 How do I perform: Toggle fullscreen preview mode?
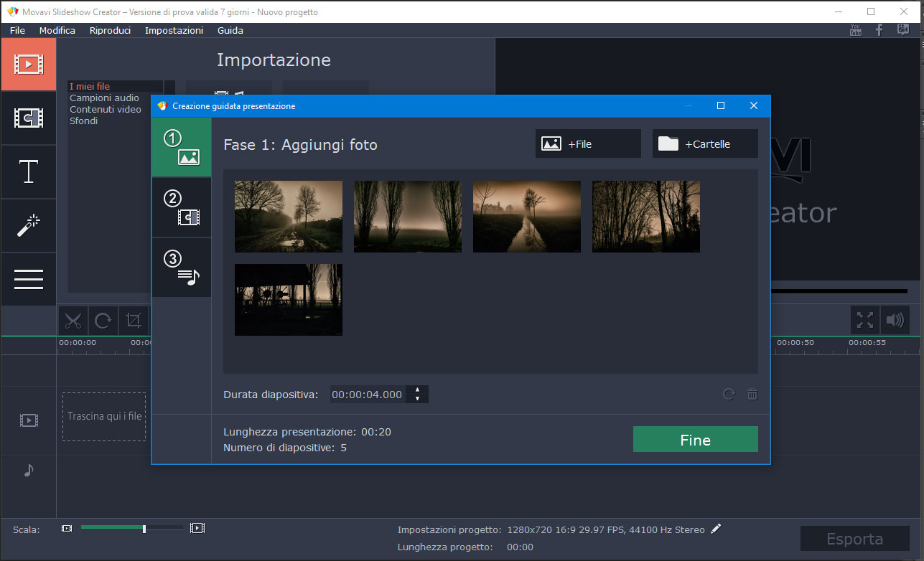click(865, 320)
